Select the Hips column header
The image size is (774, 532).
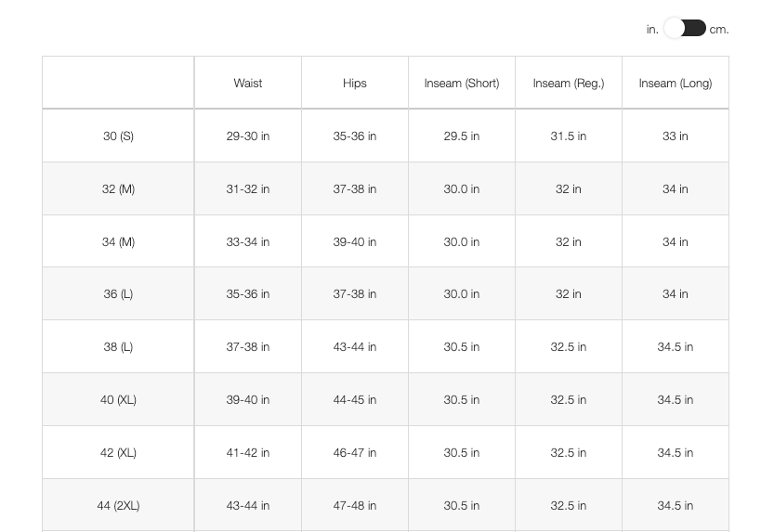tap(355, 83)
